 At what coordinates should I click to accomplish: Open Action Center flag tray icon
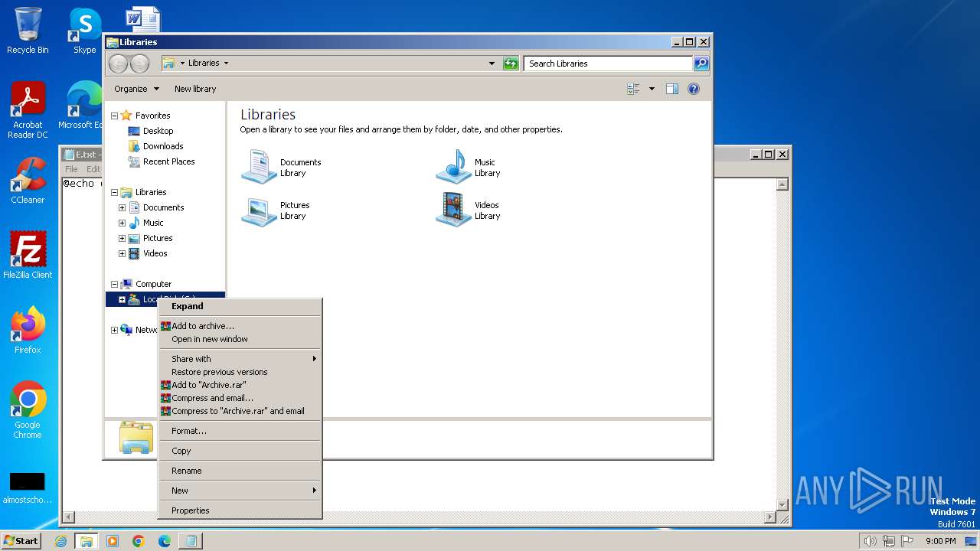pyautogui.click(x=907, y=541)
